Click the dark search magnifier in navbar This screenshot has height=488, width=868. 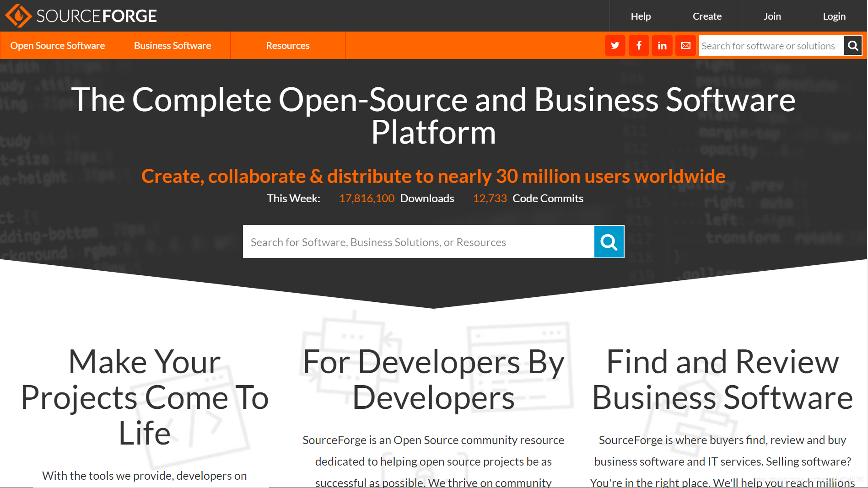tap(853, 45)
